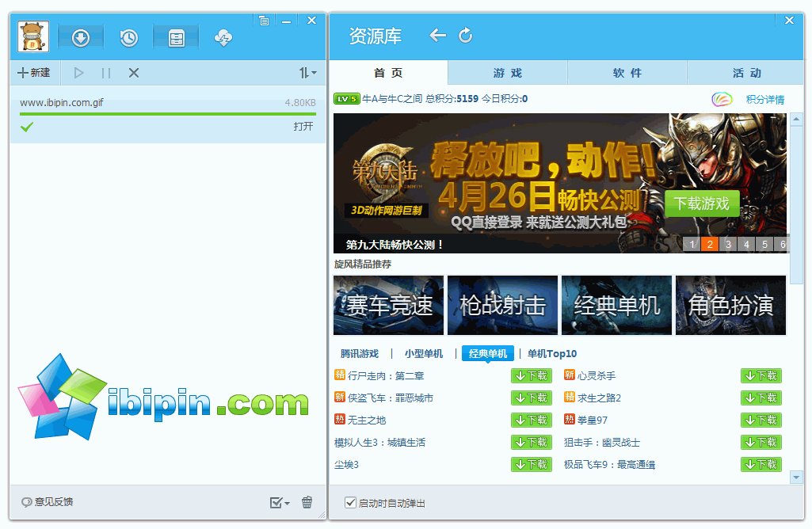This screenshot has height=529, width=812.
Task: Show banner slide 4
Action: 746,245
